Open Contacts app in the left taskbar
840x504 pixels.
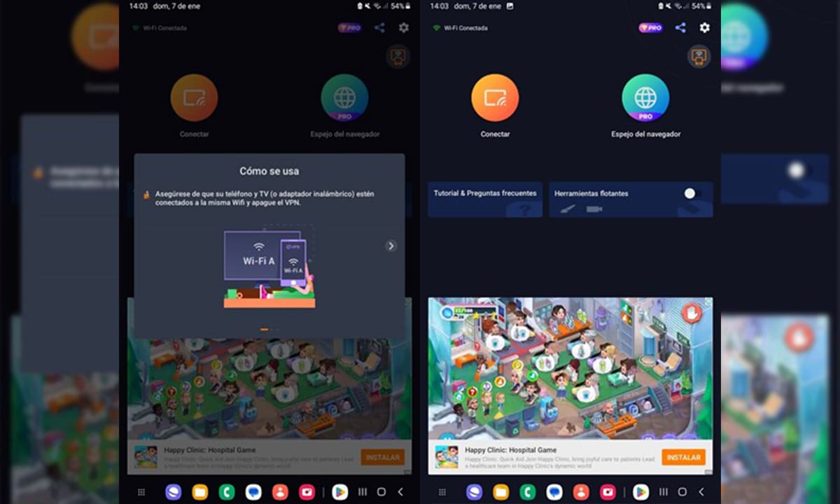[x=280, y=492]
